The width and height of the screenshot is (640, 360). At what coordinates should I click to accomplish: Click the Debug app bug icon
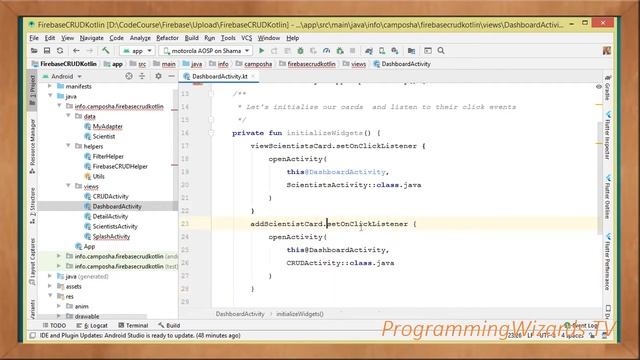pyautogui.click(x=300, y=51)
